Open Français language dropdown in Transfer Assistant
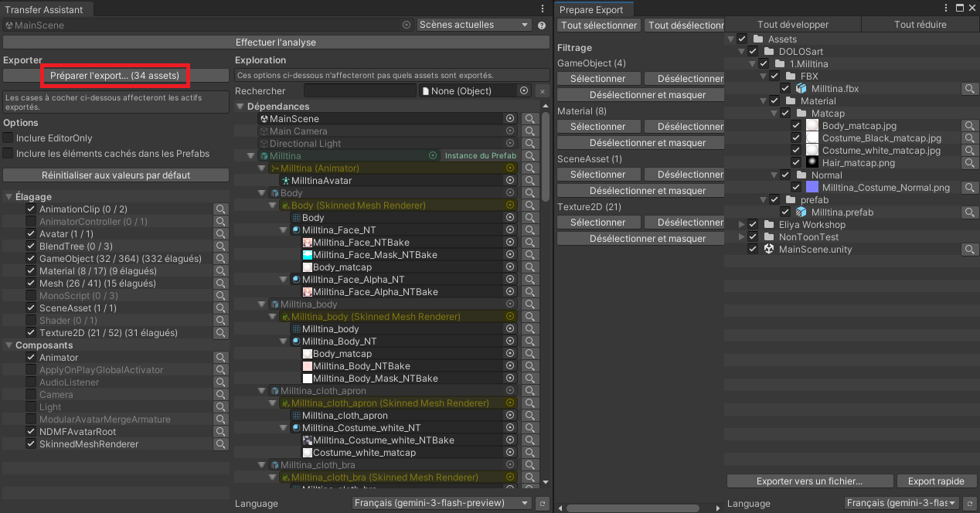 click(x=441, y=503)
